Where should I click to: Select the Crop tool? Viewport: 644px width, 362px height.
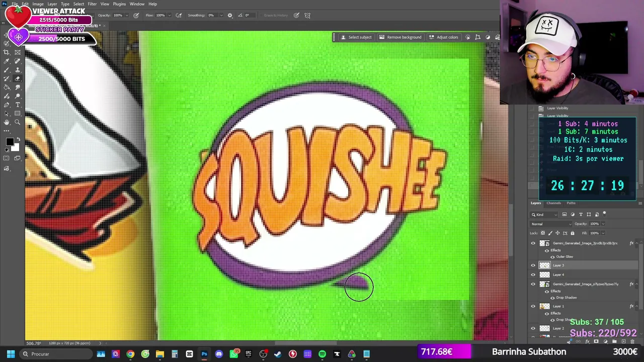click(7, 52)
